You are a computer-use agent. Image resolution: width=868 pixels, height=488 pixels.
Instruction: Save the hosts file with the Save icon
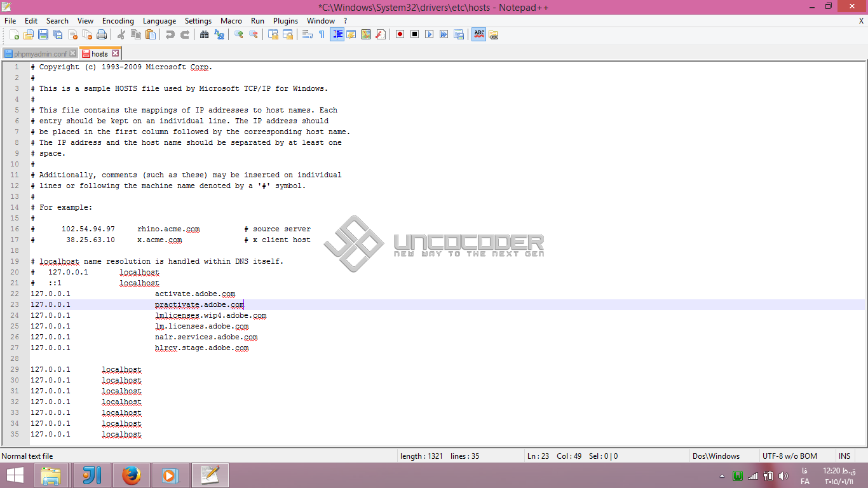click(x=43, y=34)
